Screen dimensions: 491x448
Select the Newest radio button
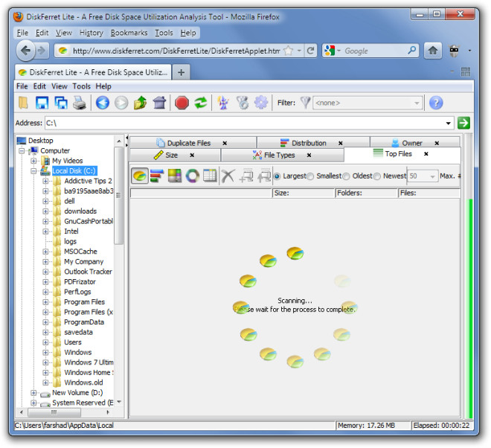coord(377,176)
